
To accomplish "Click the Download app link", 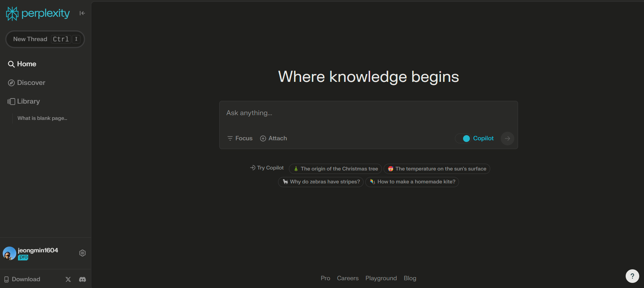I will [22, 279].
